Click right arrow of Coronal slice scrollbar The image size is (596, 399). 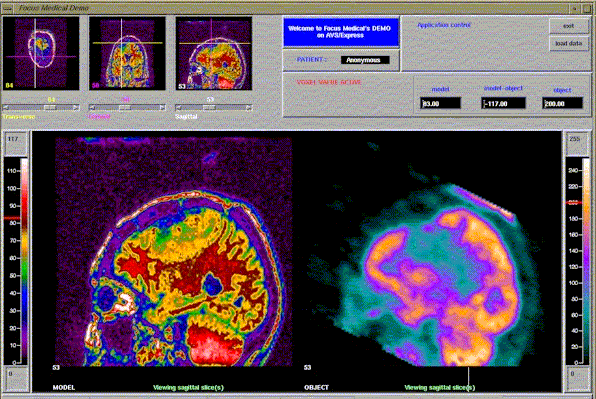click(x=163, y=108)
